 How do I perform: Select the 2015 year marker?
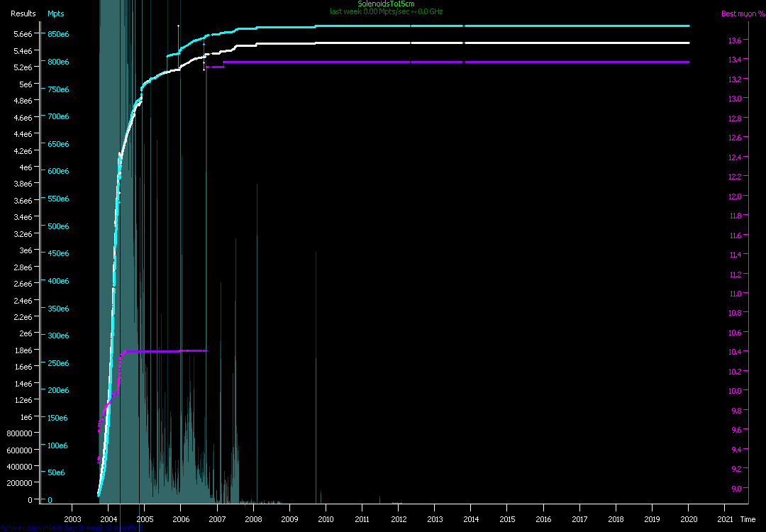coord(507,519)
